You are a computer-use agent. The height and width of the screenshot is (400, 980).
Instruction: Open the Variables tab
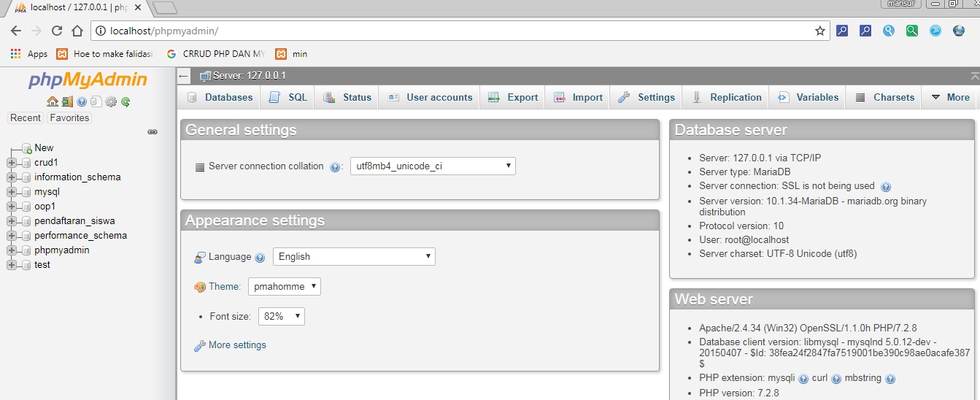point(808,97)
